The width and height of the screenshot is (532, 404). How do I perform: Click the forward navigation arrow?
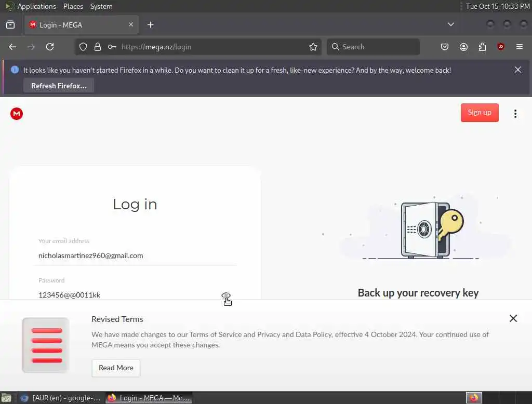31,47
